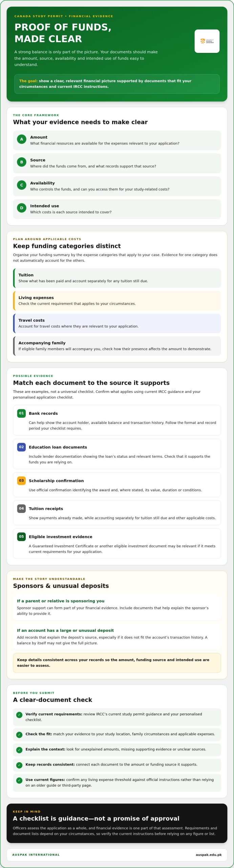Select the B badge beside Source
Screen dimensions: 234x868
pyautogui.click(x=22, y=162)
